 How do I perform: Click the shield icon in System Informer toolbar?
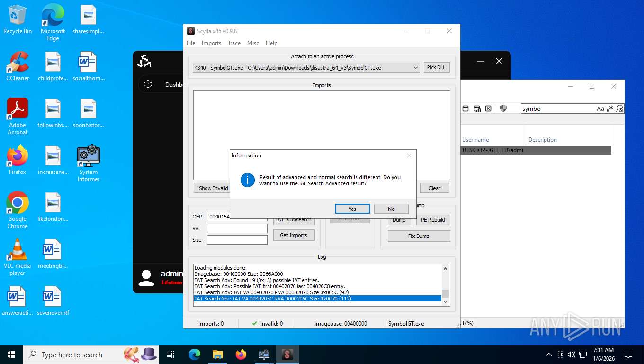(503, 109)
